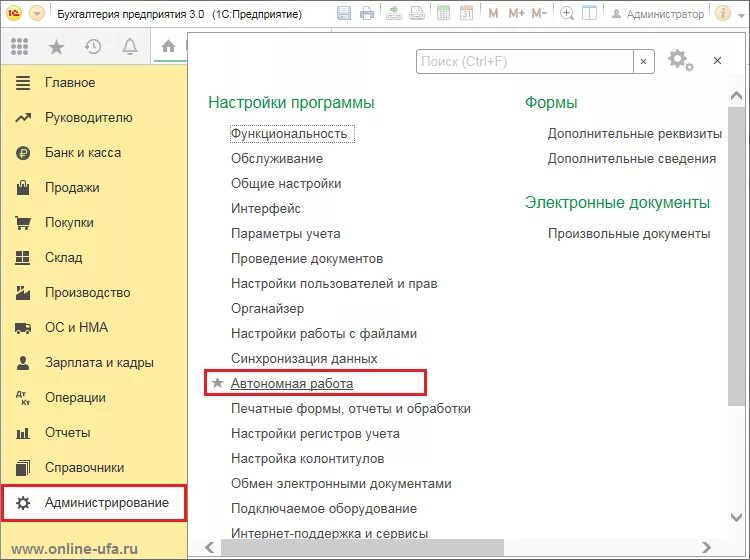Open the Обслуживание link
The image size is (750, 560).
277,158
